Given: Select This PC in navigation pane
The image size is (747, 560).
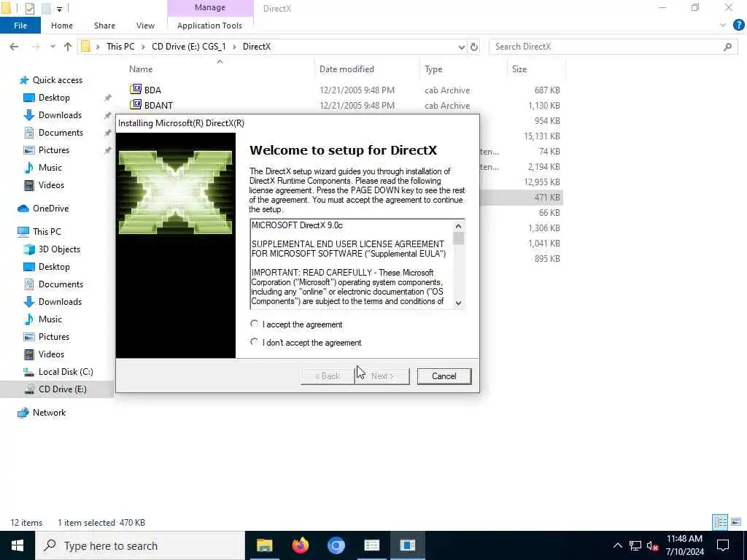Looking at the screenshot, I should [x=47, y=232].
